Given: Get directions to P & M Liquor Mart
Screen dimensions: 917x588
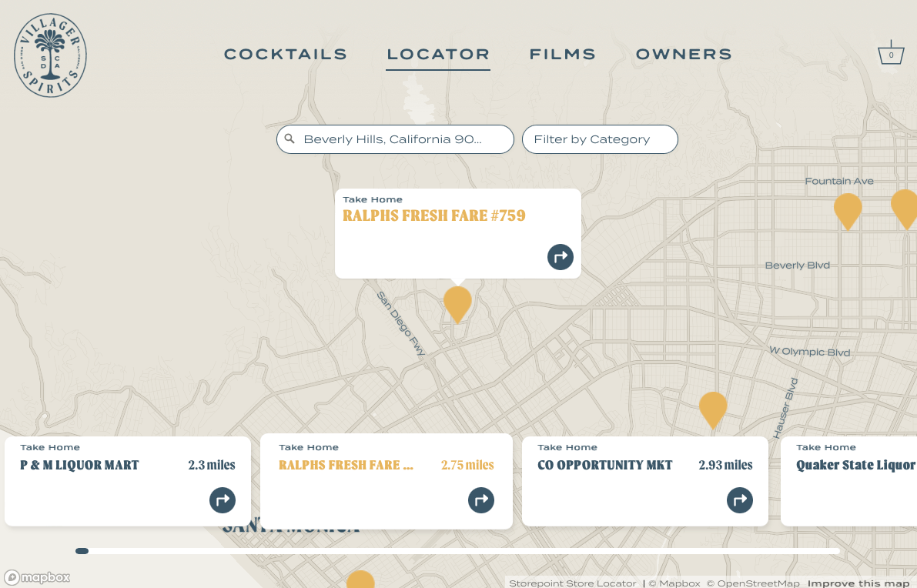Looking at the screenshot, I should (x=223, y=500).
